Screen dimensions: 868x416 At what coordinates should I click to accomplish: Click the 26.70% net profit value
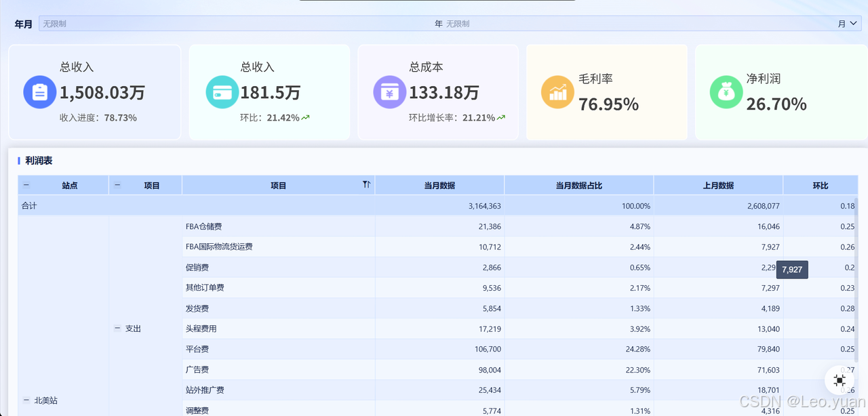[x=776, y=104]
